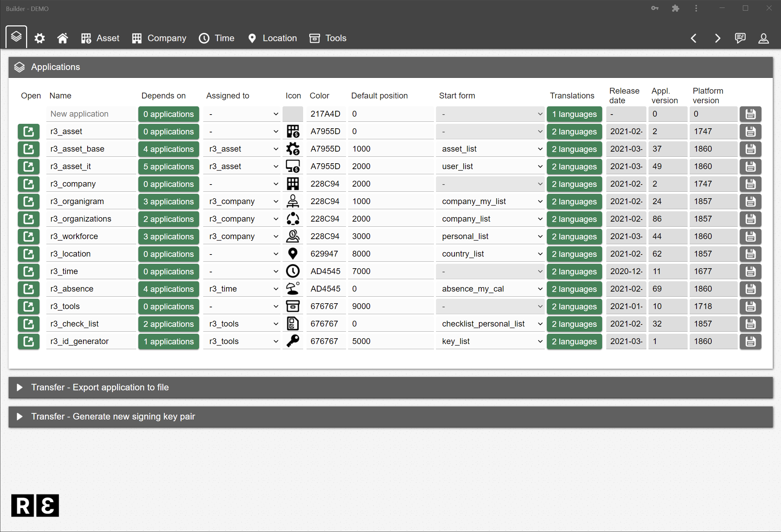Open the settings gear icon

[x=39, y=38]
